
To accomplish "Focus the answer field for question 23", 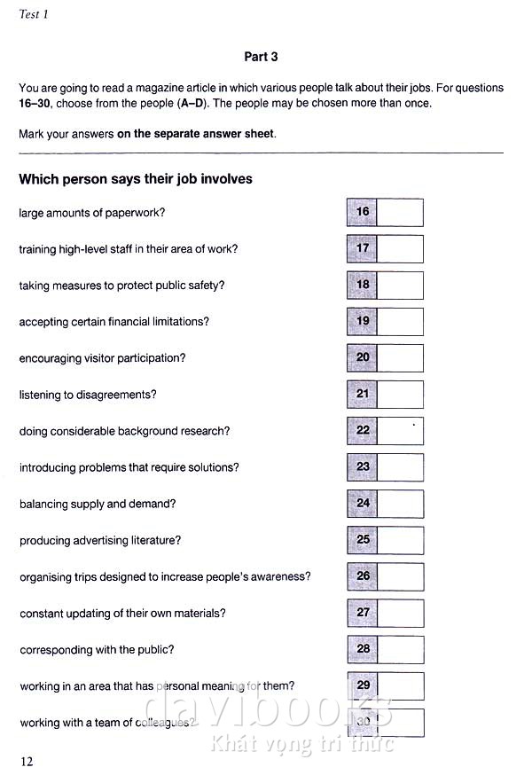I will pyautogui.click(x=400, y=467).
